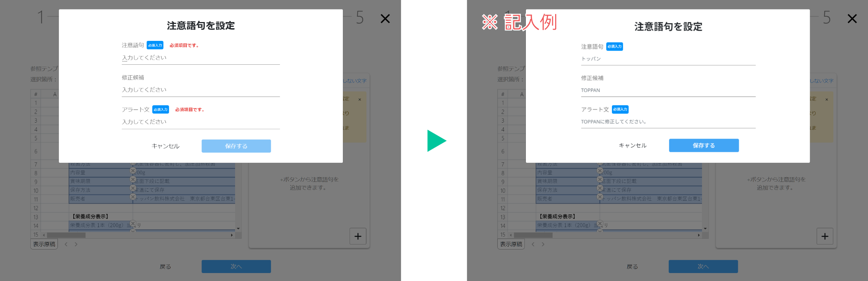Image resolution: width=868 pixels, height=281 pixels.
Task: Go to next sheet behind the empty dialog
Action: pos(76,244)
